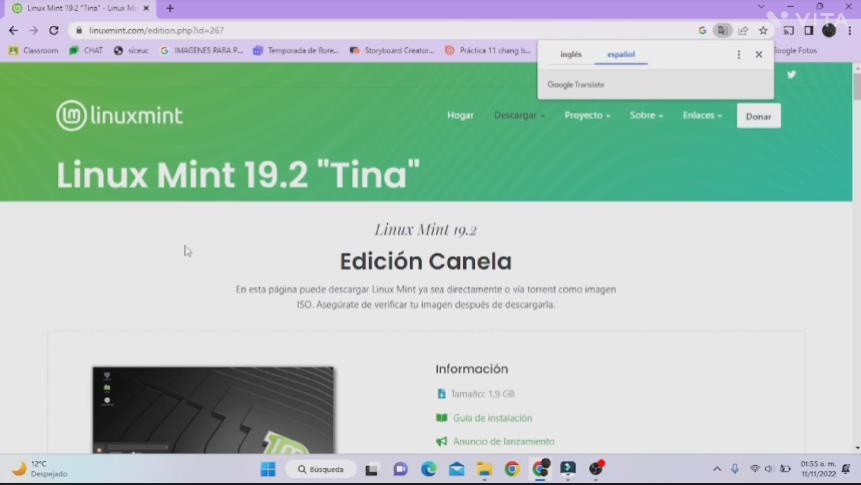The height and width of the screenshot is (485, 861).
Task: Show hidden system tray icons
Action: click(717, 469)
